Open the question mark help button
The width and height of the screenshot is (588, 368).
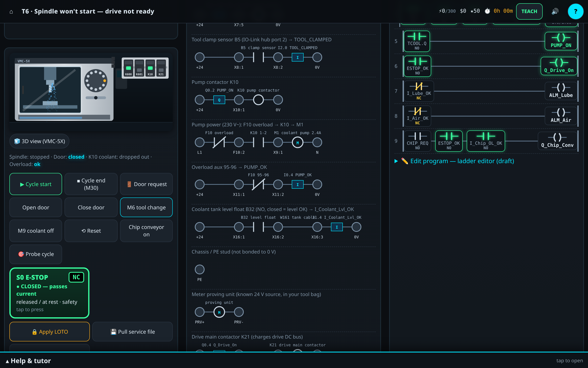click(x=575, y=11)
